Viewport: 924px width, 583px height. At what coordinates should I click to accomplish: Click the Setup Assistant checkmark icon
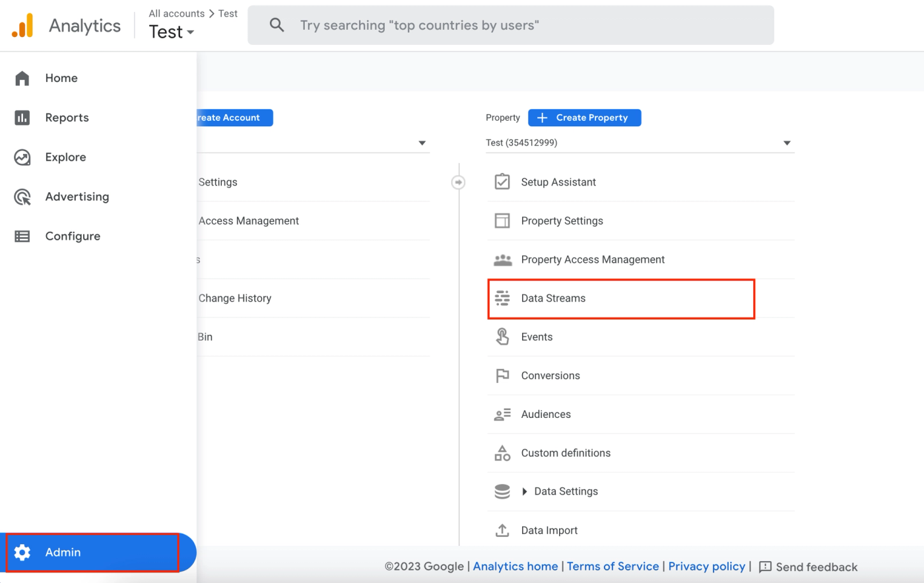click(x=502, y=182)
